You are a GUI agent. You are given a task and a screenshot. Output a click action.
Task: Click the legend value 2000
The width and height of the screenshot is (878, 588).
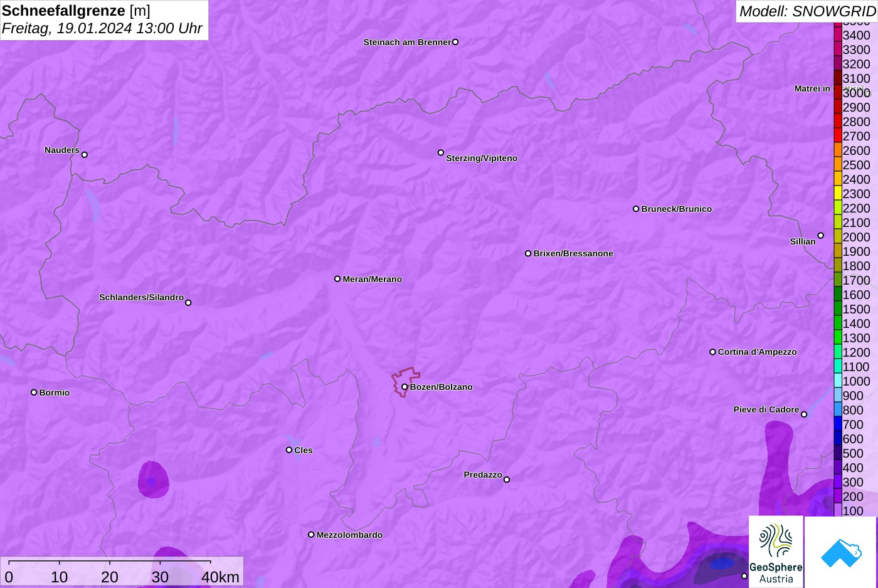(856, 237)
